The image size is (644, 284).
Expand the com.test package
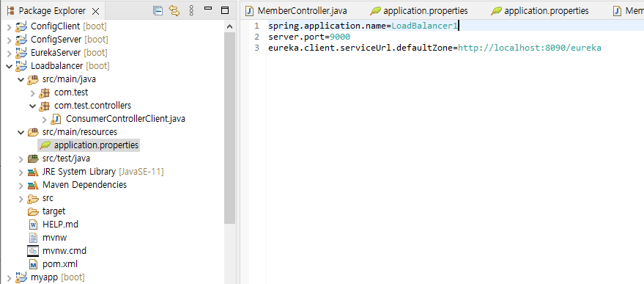tap(33, 92)
